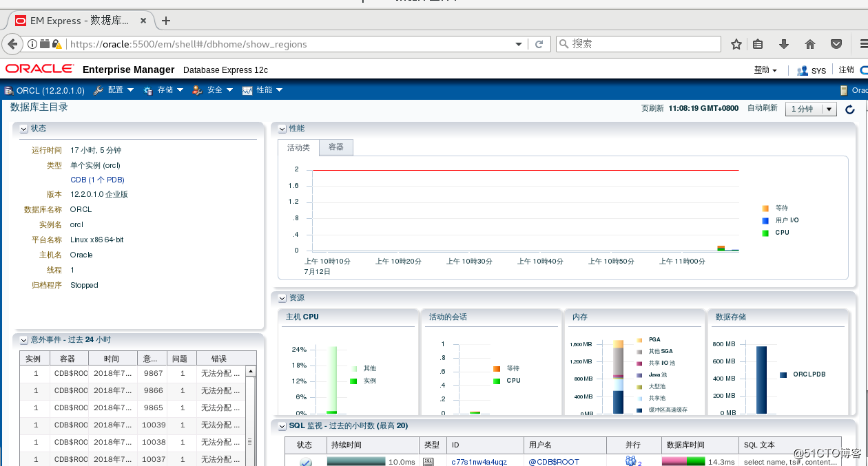Open the 帮助 help dropdown
This screenshot has width=868, height=466.
(x=765, y=70)
